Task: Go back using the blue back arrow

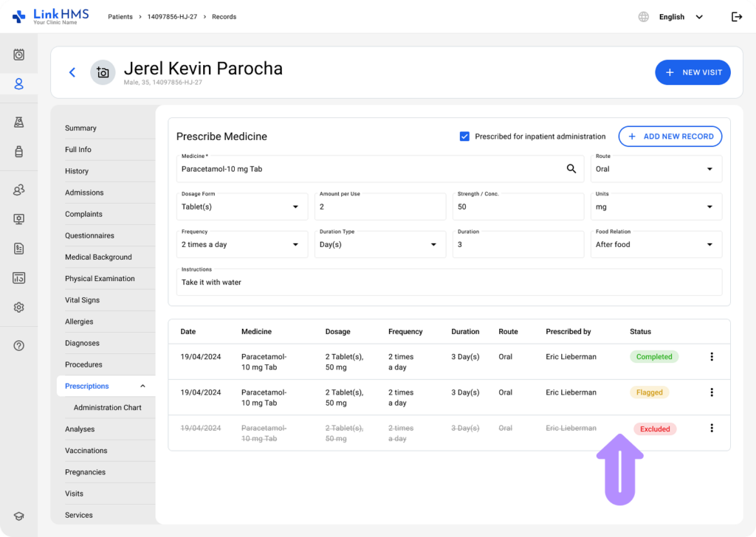Action: point(72,72)
